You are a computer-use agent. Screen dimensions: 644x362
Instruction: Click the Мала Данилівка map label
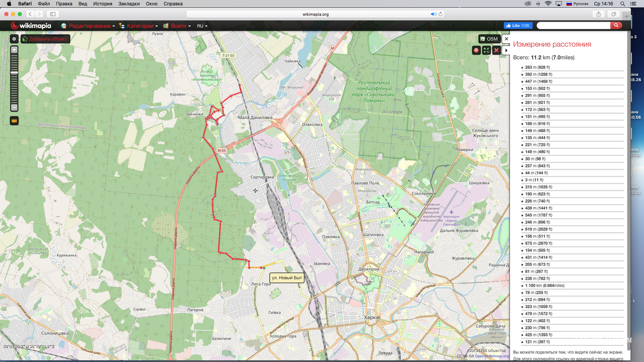(255, 118)
